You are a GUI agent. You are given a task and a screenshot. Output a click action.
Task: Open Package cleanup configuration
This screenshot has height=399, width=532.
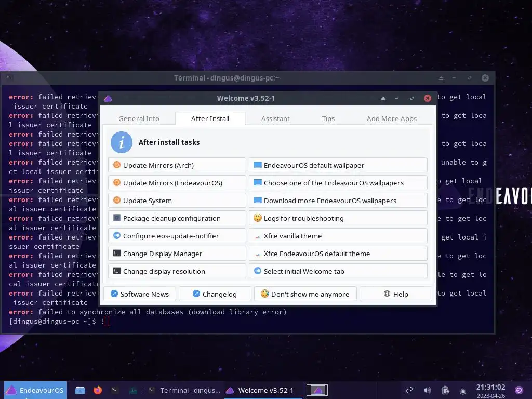click(x=177, y=218)
